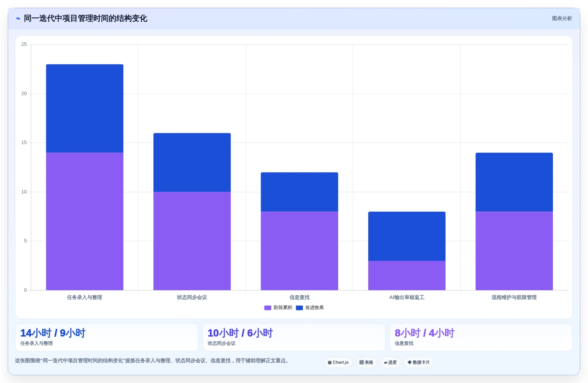Select the Chart.js tag chip
Screen dimensions: 588x383
click(338, 363)
